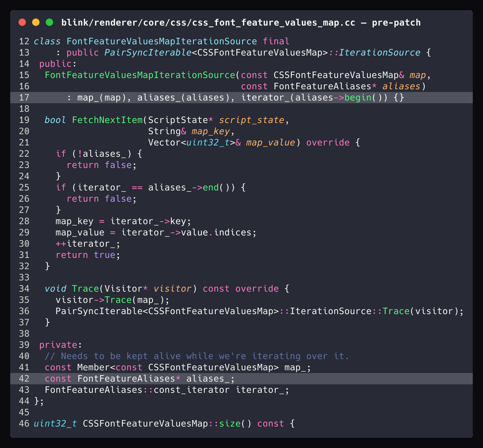Viewport: 483px width, 448px height.
Task: Select the FetchNextItem function name
Action: point(107,120)
